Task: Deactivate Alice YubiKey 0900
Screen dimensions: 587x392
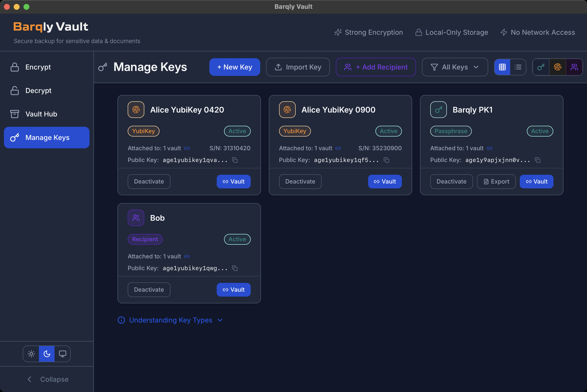Action: (x=300, y=182)
